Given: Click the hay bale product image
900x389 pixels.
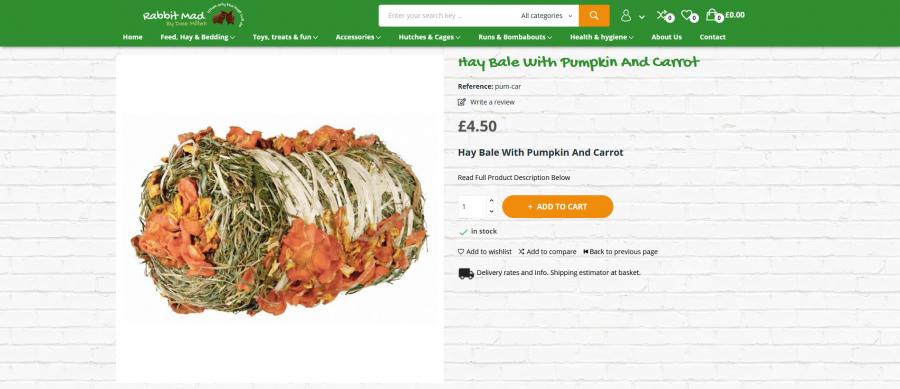Looking at the screenshot, I should 280,219.
